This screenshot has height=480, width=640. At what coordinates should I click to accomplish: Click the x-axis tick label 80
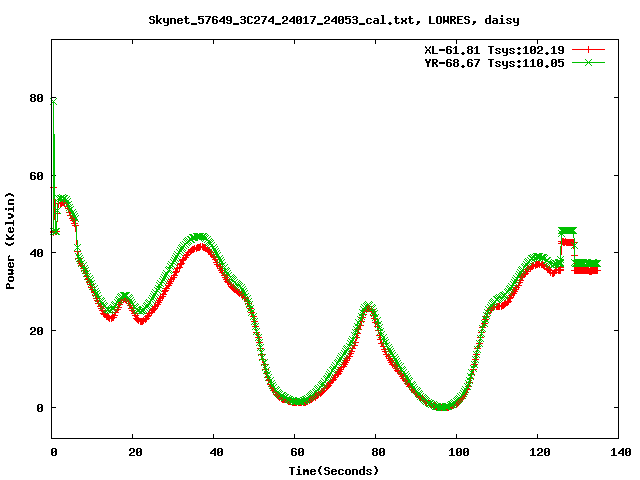coord(378,452)
